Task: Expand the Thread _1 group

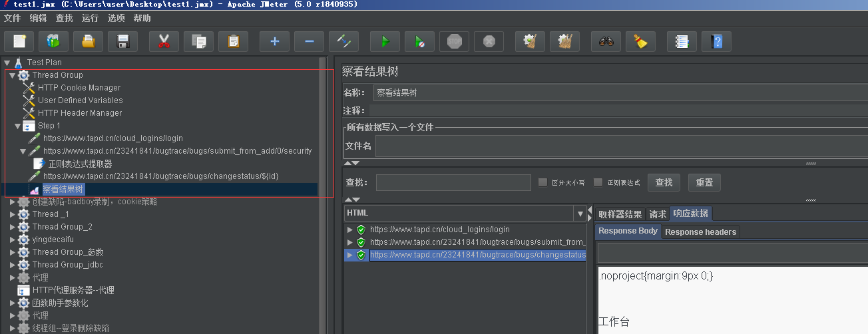Action: [12, 214]
